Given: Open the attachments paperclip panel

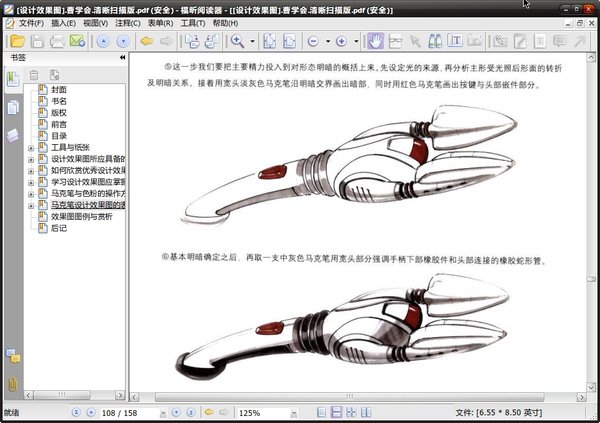Looking at the screenshot, I should [13, 384].
